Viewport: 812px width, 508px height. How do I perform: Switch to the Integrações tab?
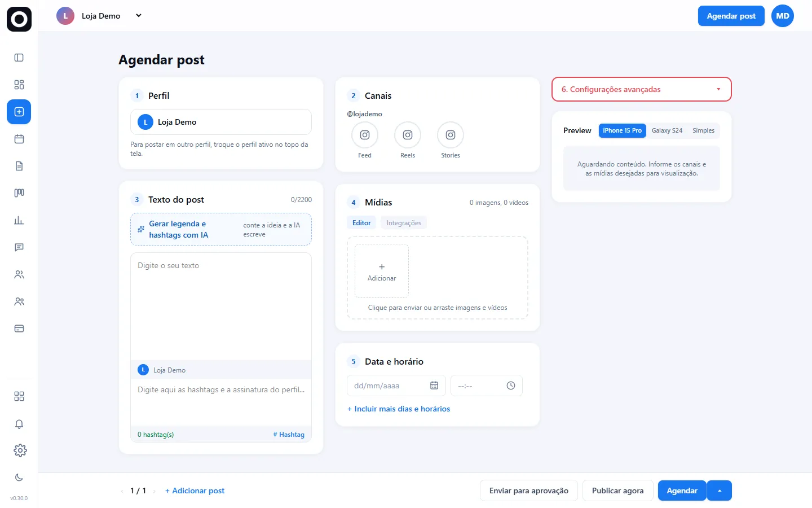[404, 223]
